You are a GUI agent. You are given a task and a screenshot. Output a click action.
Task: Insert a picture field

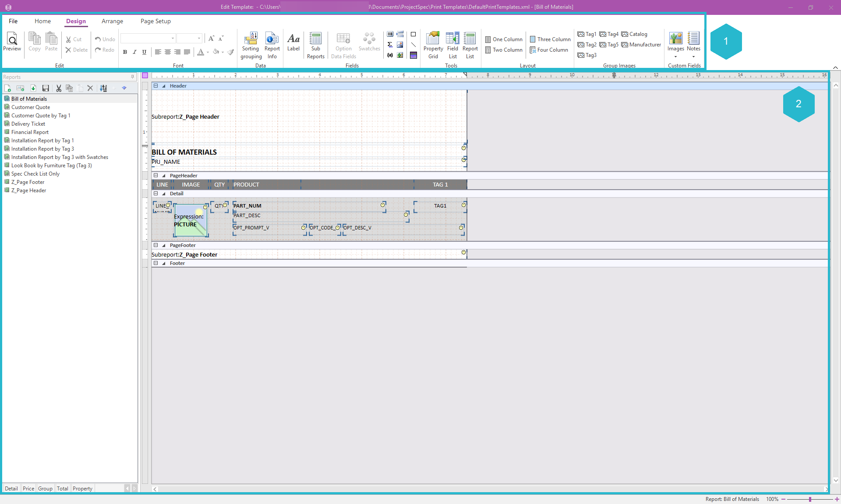(x=400, y=45)
